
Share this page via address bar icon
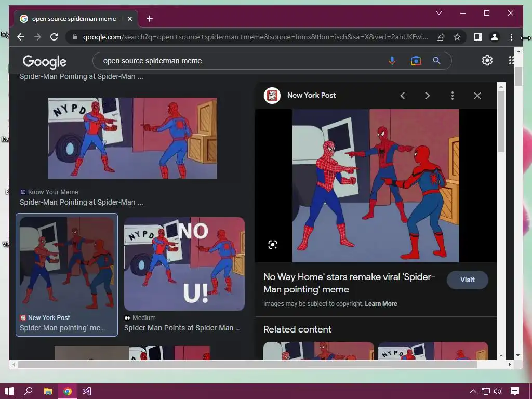(441, 37)
